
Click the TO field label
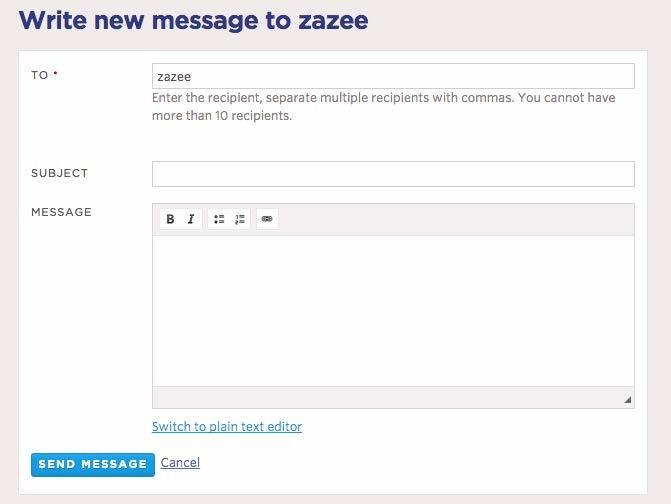(x=40, y=75)
